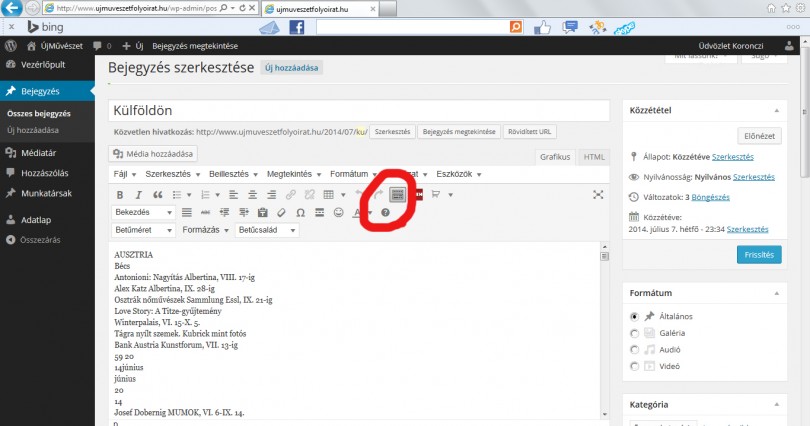The width and height of the screenshot is (810, 426).
Task: Select the Videó post format
Action: (635, 367)
